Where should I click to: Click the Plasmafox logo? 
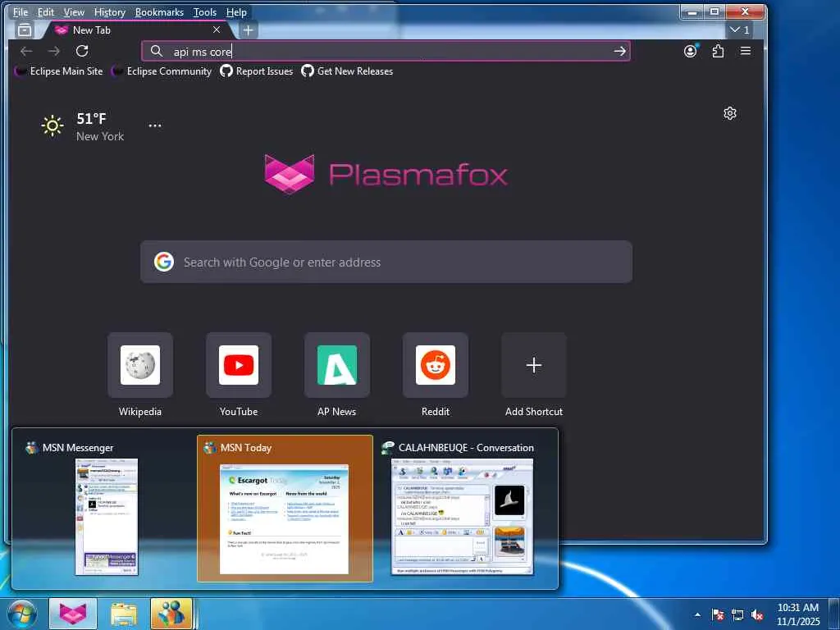[386, 174]
